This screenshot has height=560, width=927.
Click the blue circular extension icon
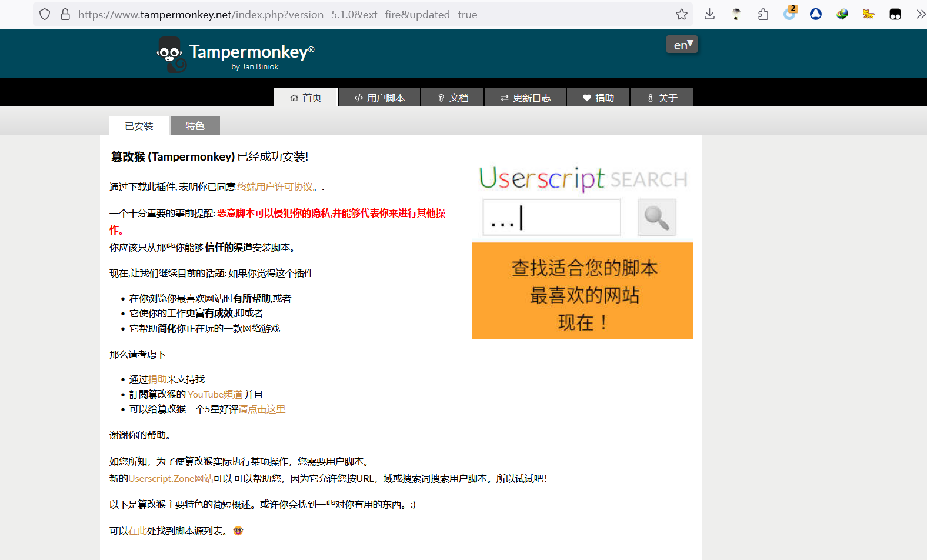(816, 14)
